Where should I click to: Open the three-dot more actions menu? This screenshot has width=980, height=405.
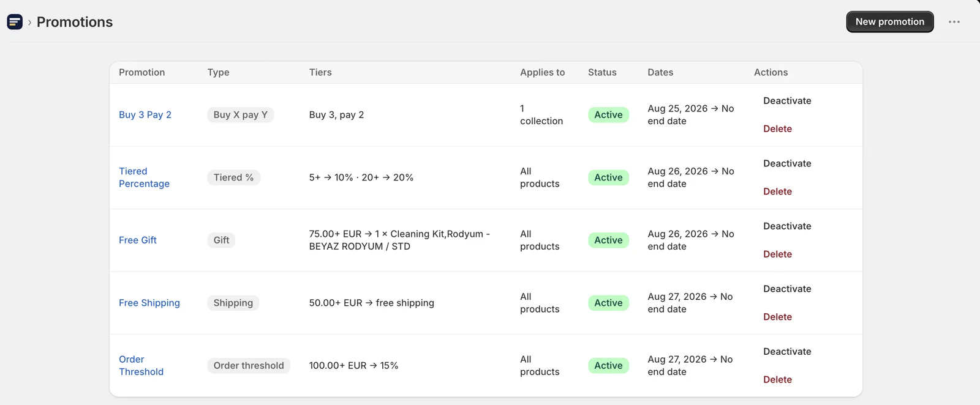[x=954, y=22]
